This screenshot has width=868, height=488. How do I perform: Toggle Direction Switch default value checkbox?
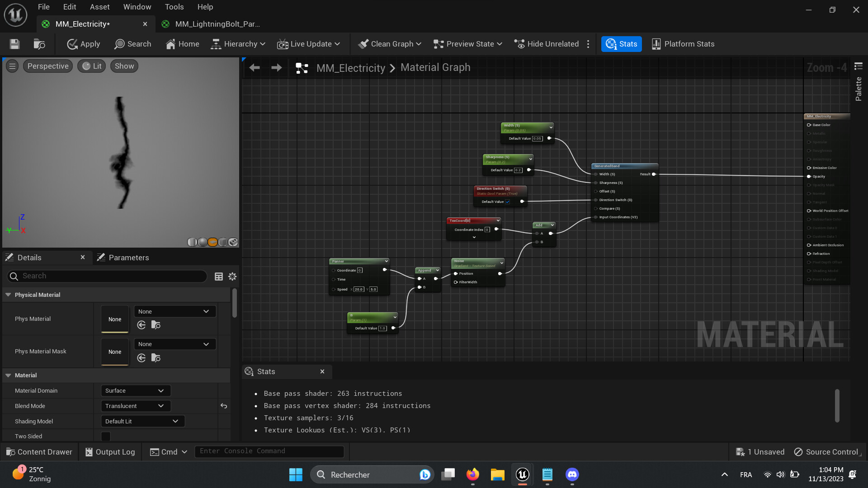[x=507, y=202]
